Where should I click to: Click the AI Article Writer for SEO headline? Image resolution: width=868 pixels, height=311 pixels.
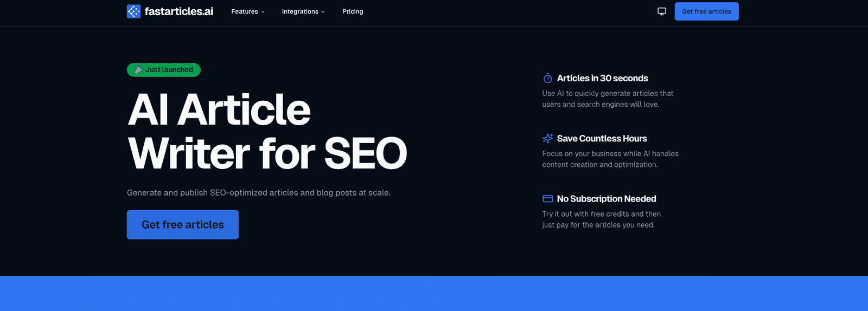coord(267,132)
